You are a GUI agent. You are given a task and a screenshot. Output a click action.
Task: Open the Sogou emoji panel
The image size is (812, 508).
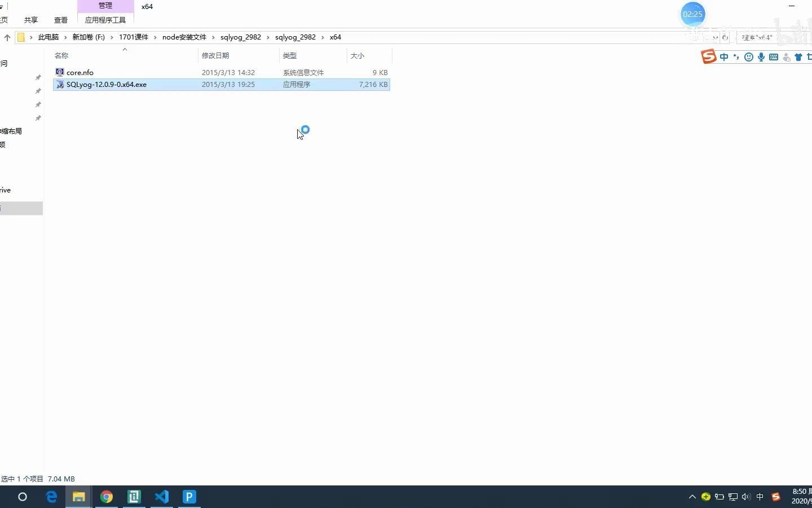point(749,56)
